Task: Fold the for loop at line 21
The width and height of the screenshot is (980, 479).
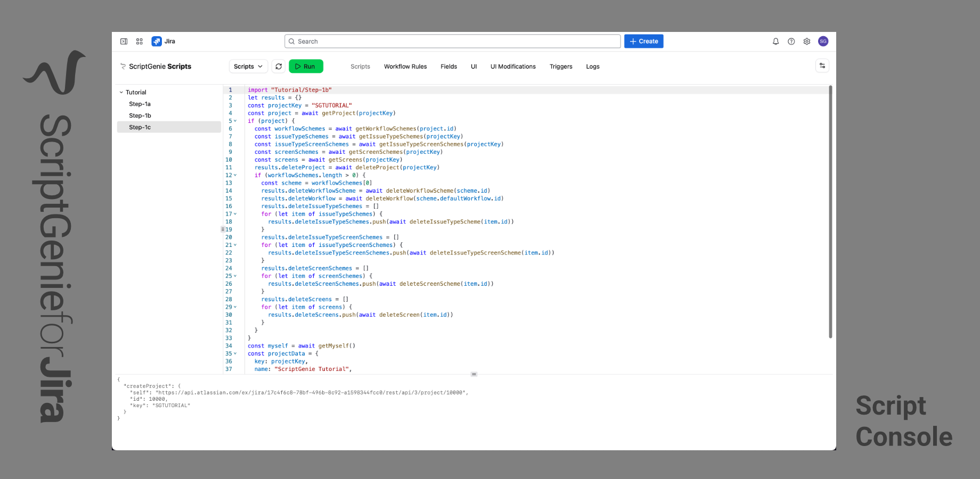Action: click(235, 245)
